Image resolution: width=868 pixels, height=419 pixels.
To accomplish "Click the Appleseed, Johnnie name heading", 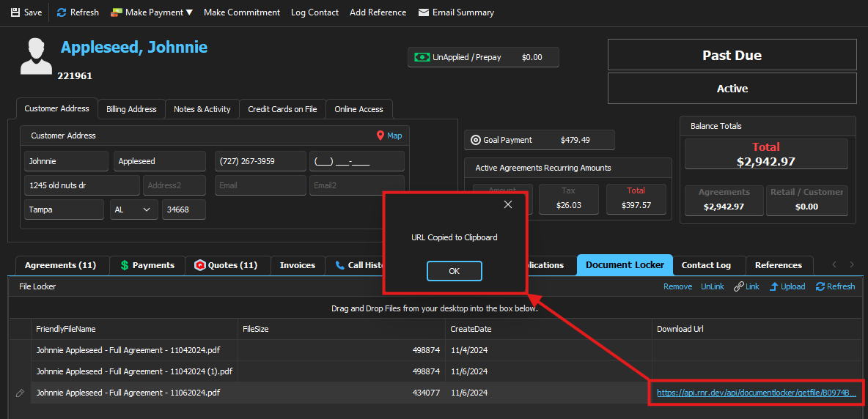I will pos(134,47).
